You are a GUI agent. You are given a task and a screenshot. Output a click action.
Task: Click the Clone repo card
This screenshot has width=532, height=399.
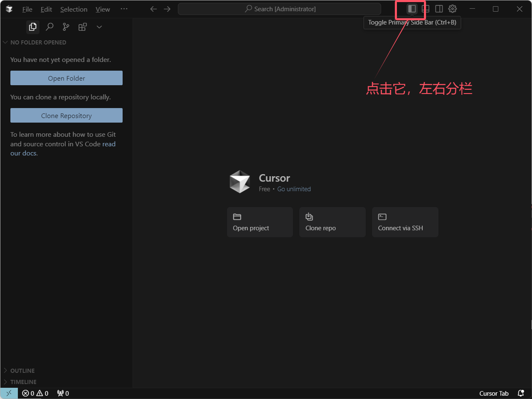pyautogui.click(x=332, y=222)
